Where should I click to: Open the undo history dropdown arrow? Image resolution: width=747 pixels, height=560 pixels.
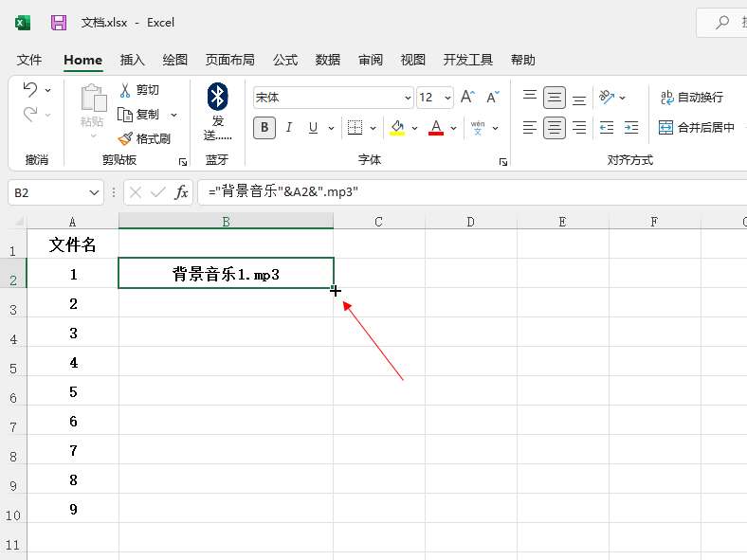[x=47, y=90]
